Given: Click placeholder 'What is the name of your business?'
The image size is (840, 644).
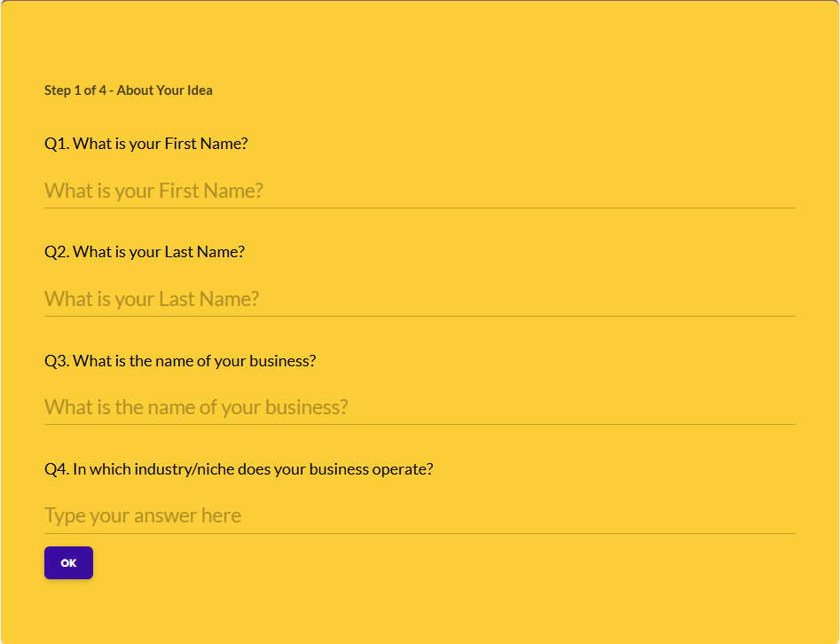Looking at the screenshot, I should point(196,407).
